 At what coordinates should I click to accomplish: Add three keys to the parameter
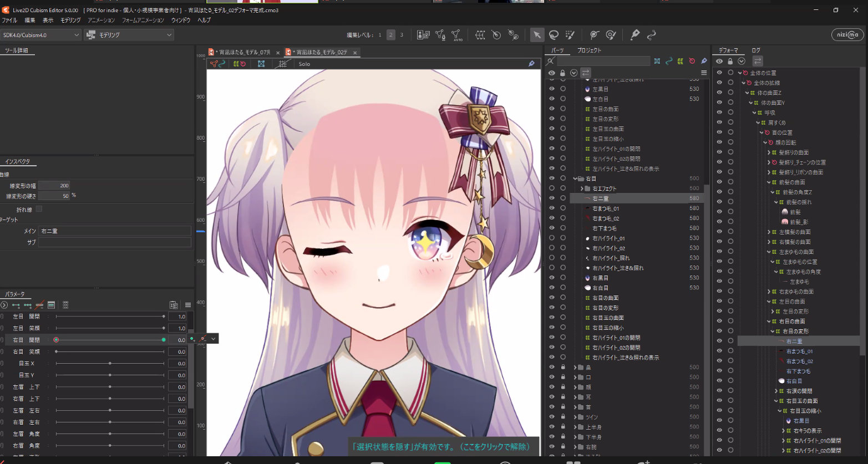tap(28, 305)
